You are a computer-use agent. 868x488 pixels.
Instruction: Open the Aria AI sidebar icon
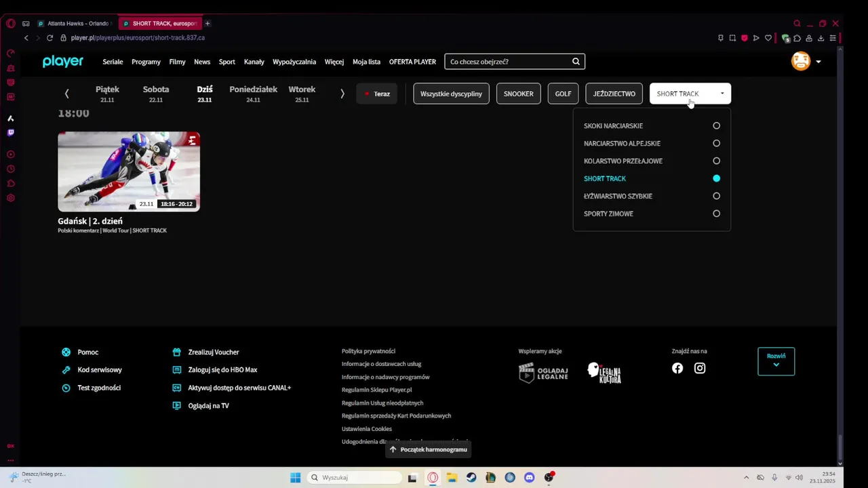[x=10, y=119]
